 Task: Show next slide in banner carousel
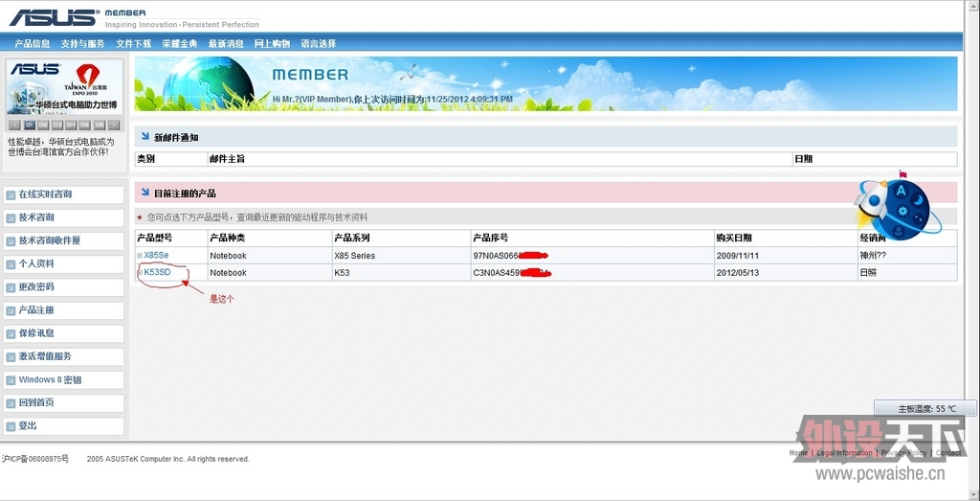click(x=114, y=125)
